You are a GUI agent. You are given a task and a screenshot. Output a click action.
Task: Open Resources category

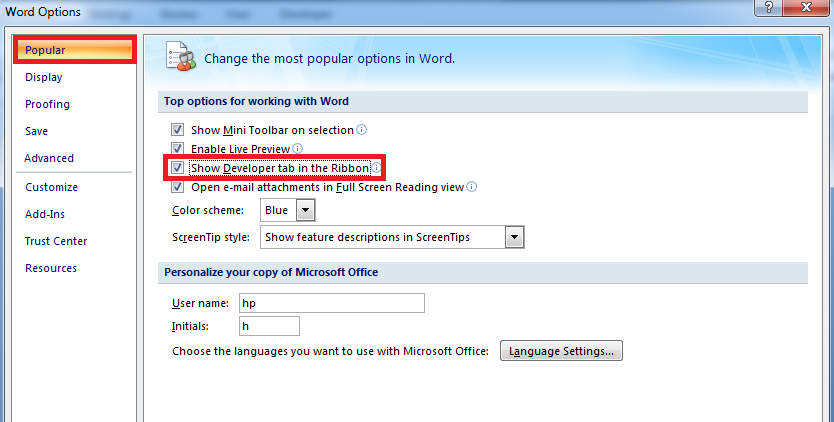click(51, 268)
